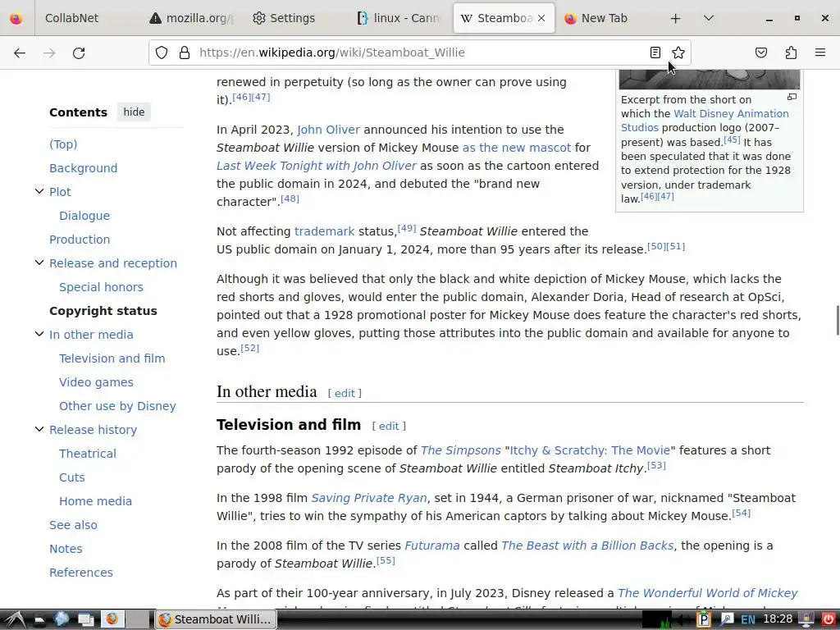The image size is (840, 630).
Task: Switch to the linux - Cann tab
Action: (x=399, y=18)
